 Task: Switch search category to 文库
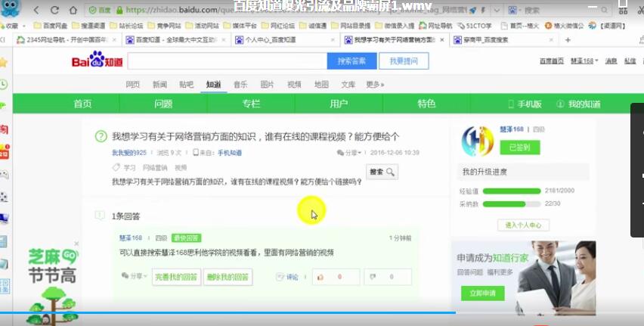348,84
